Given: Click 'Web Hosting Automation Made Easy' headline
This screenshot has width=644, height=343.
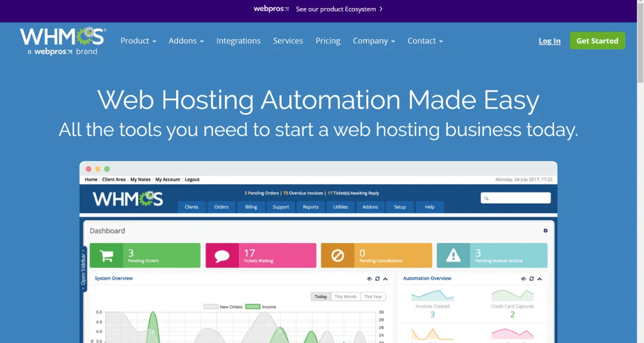Looking at the screenshot, I should click(x=318, y=100).
